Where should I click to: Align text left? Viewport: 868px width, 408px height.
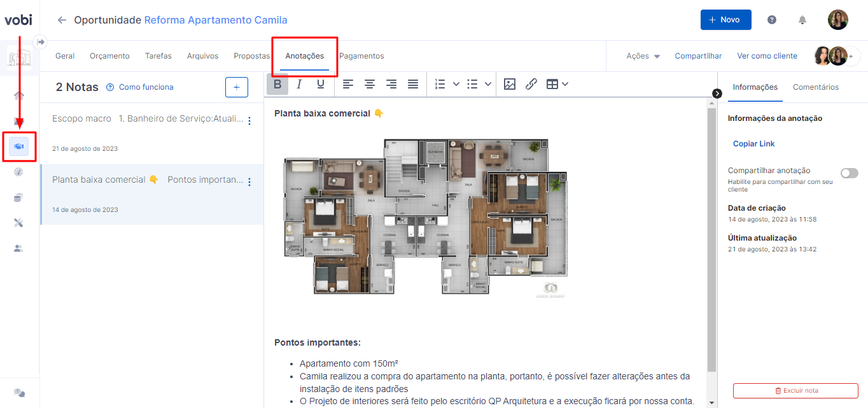tap(348, 84)
